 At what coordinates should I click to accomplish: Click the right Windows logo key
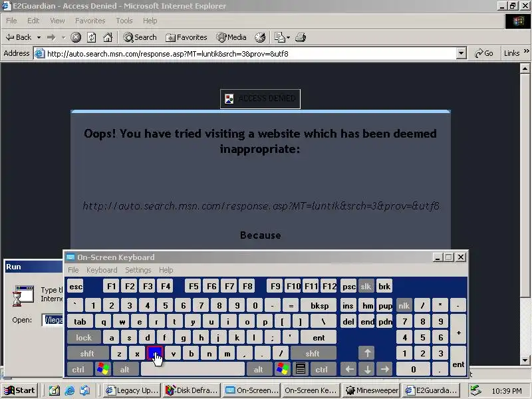point(282,369)
